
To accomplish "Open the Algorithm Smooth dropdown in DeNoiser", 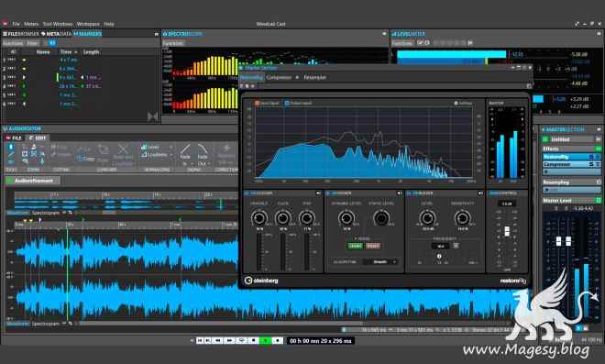I will point(380,261).
